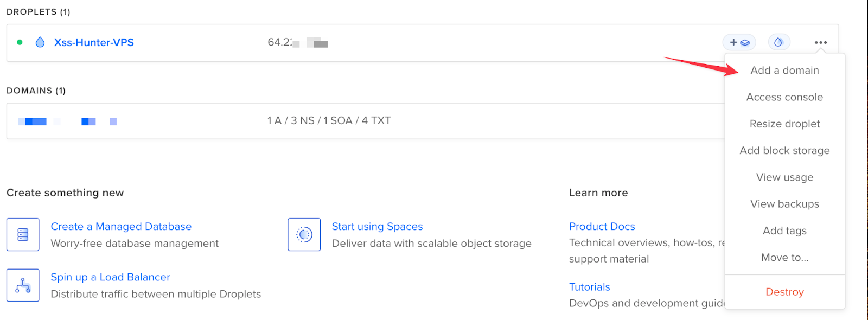This screenshot has width=868, height=320.
Task: Choose Add block storage option
Action: [784, 150]
